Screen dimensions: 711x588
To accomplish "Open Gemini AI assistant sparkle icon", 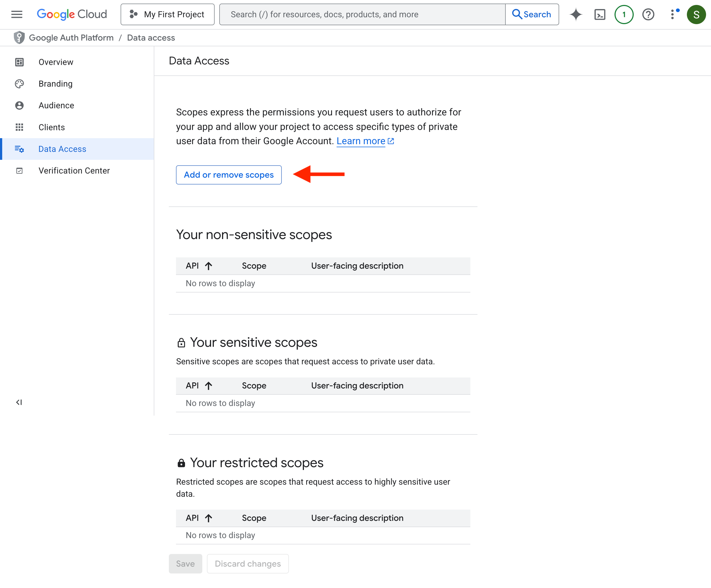I will (x=576, y=14).
